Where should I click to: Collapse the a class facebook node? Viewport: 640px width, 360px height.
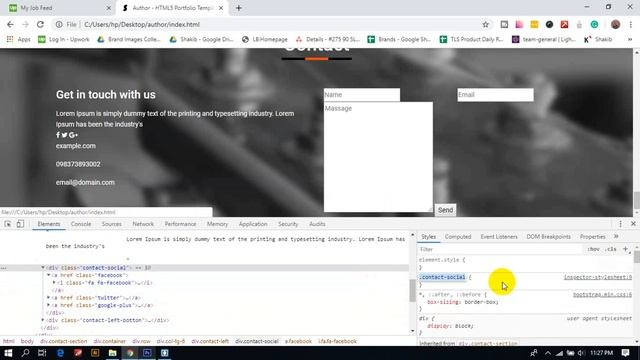pos(49,275)
